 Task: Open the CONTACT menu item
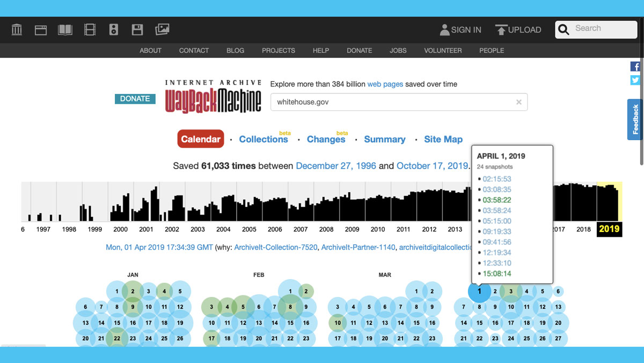(194, 50)
